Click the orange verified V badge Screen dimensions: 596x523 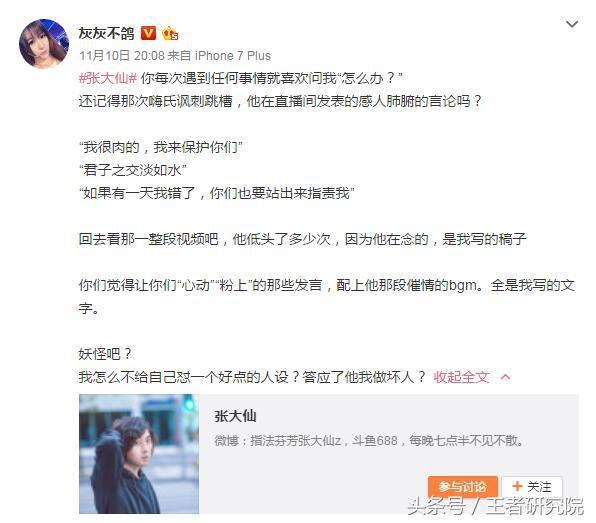point(148,33)
